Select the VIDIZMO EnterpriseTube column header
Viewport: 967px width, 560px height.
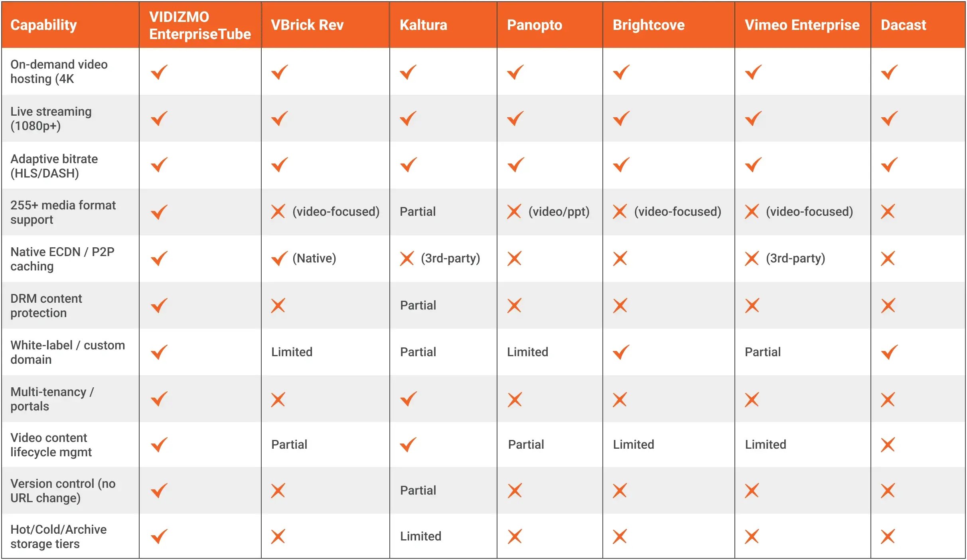coord(200,25)
